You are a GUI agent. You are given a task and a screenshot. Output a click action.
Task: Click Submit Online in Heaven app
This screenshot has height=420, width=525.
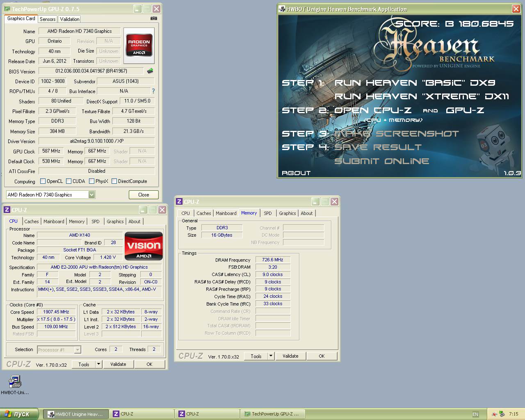coord(382,161)
